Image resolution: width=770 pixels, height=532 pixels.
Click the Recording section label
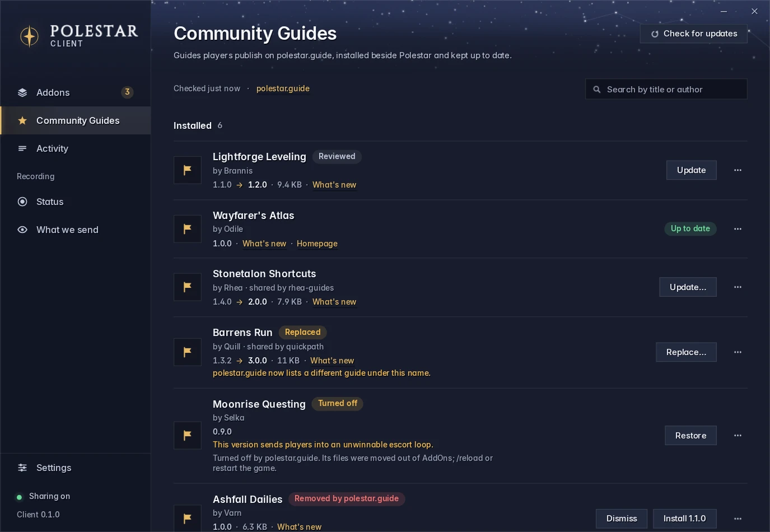pos(35,176)
